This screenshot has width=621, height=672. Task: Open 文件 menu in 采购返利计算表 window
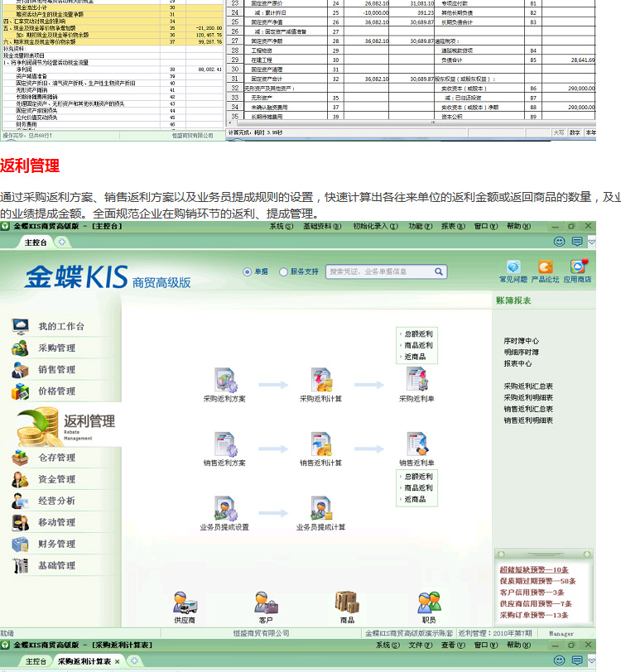[421, 645]
